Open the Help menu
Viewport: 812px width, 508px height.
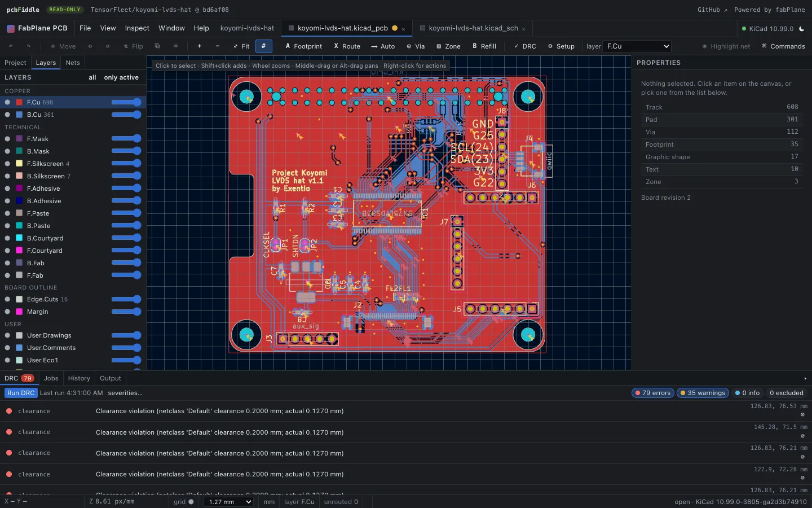click(x=201, y=28)
